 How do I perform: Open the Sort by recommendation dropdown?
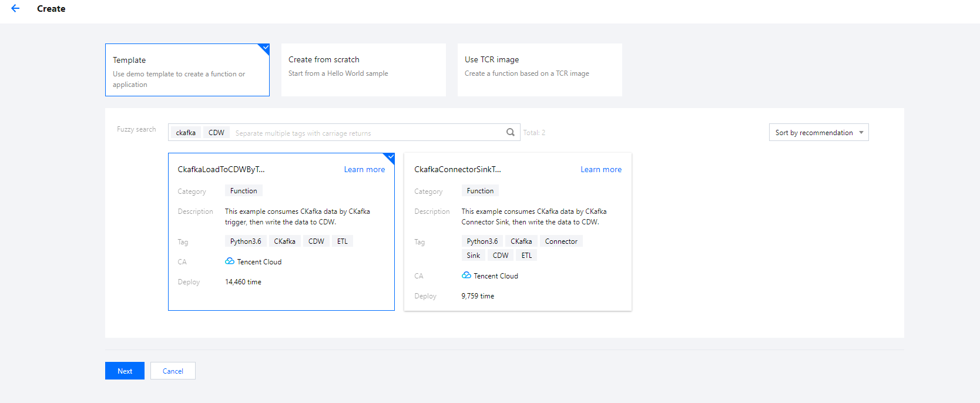pos(818,133)
